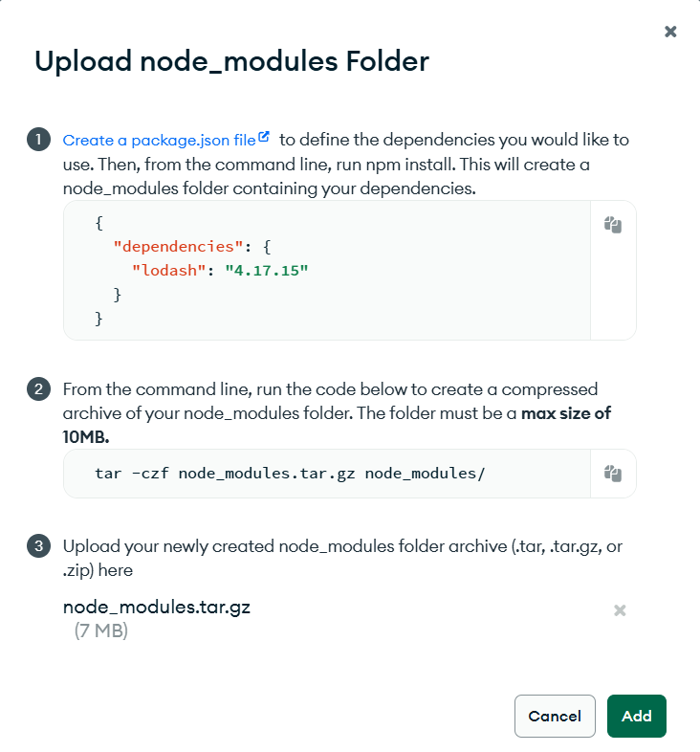Click the "4.17.15" version string
The height and width of the screenshot is (752, 700).
click(x=267, y=270)
